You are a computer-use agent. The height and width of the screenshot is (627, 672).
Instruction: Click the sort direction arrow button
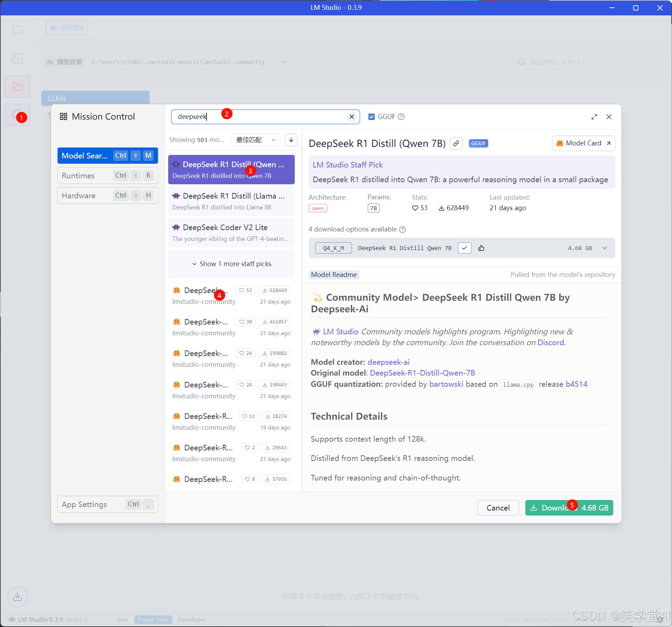(291, 140)
